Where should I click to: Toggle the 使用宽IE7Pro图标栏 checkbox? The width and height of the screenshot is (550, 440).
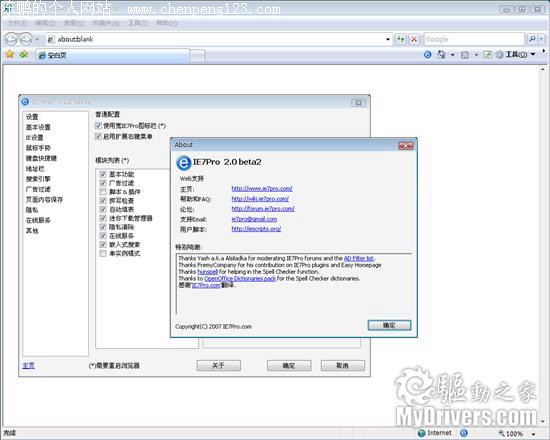coord(99,125)
